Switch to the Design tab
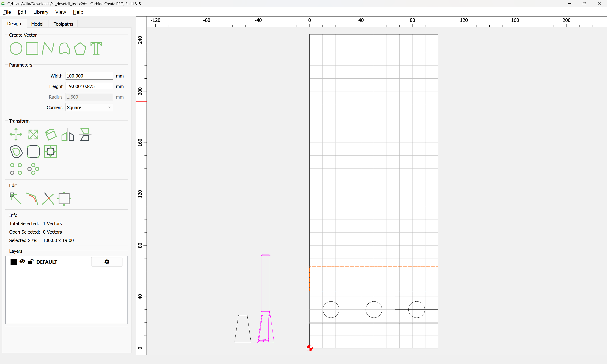607x364 pixels. tap(14, 24)
